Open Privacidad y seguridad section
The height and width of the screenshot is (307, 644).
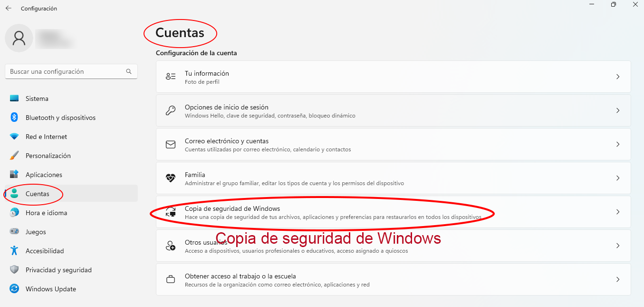point(71,270)
